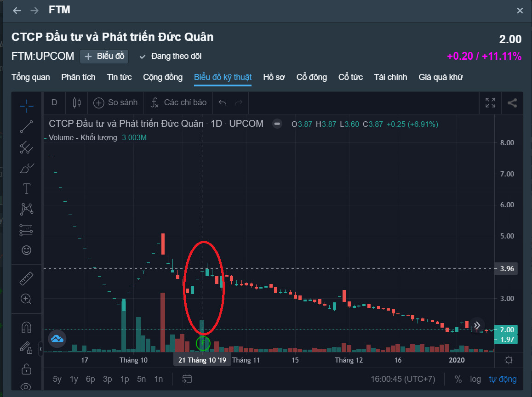Enter fullscreen chart mode
Screen dimensions: 532x397
(x=490, y=103)
